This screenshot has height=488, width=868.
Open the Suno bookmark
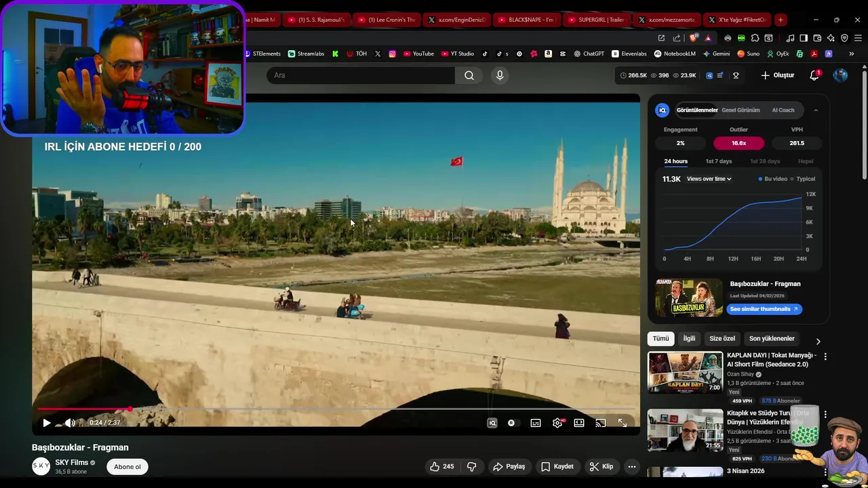click(748, 54)
